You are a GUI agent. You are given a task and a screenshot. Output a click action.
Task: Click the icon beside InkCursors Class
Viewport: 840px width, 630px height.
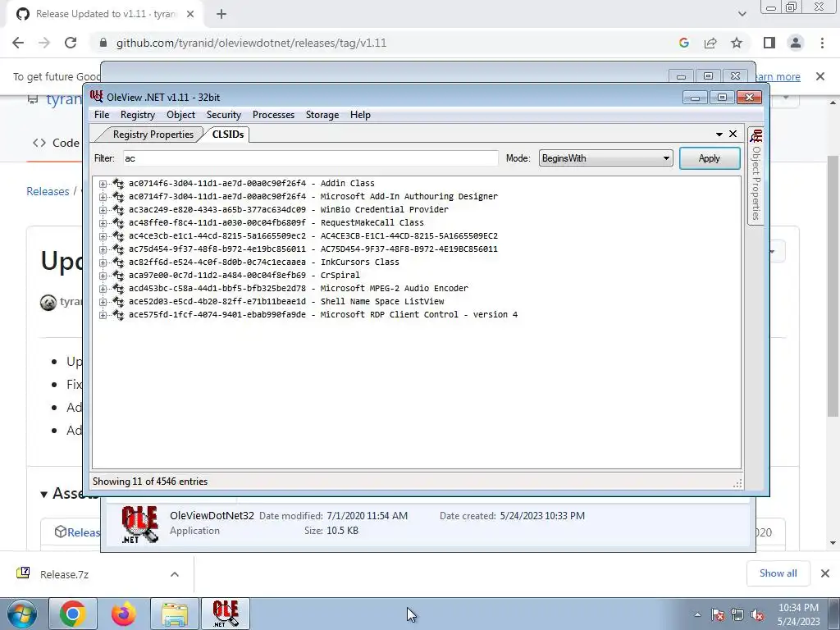coord(118,262)
